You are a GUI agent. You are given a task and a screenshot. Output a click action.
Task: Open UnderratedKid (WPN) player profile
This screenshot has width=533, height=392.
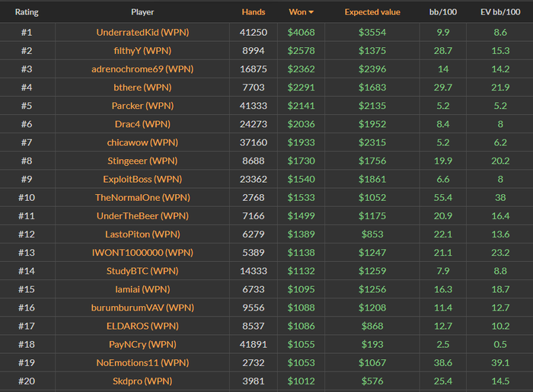coord(142,32)
